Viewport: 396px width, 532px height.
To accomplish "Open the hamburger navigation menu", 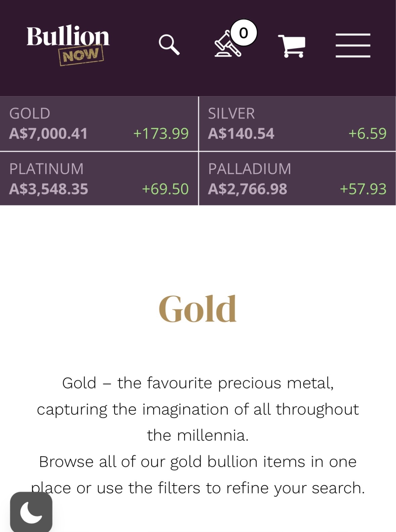I will point(353,45).
